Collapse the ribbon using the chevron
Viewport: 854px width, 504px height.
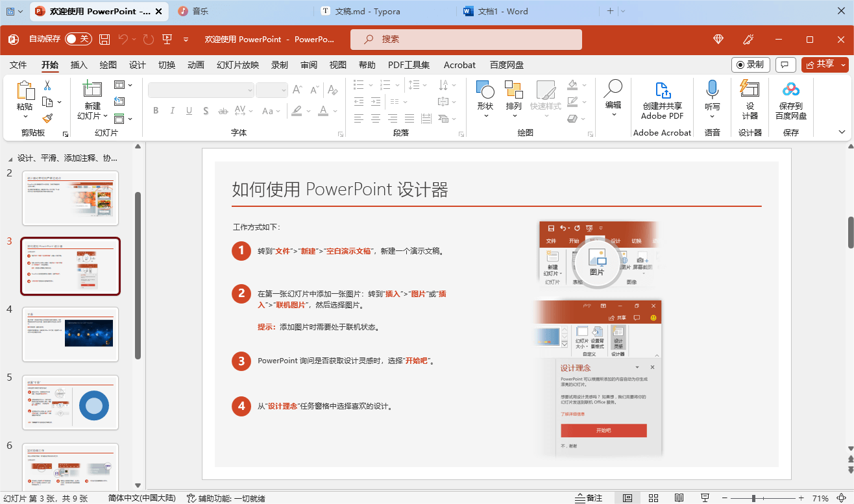[x=842, y=132]
